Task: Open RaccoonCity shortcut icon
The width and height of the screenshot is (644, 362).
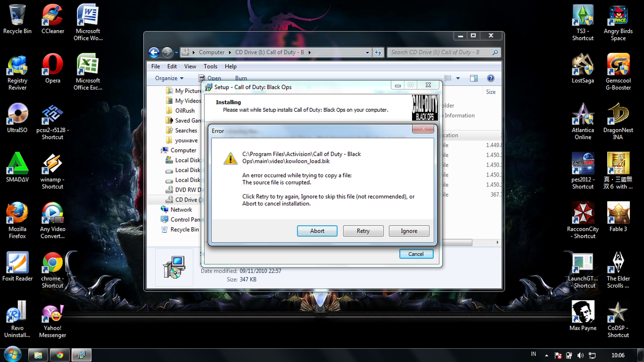Action: (x=583, y=220)
